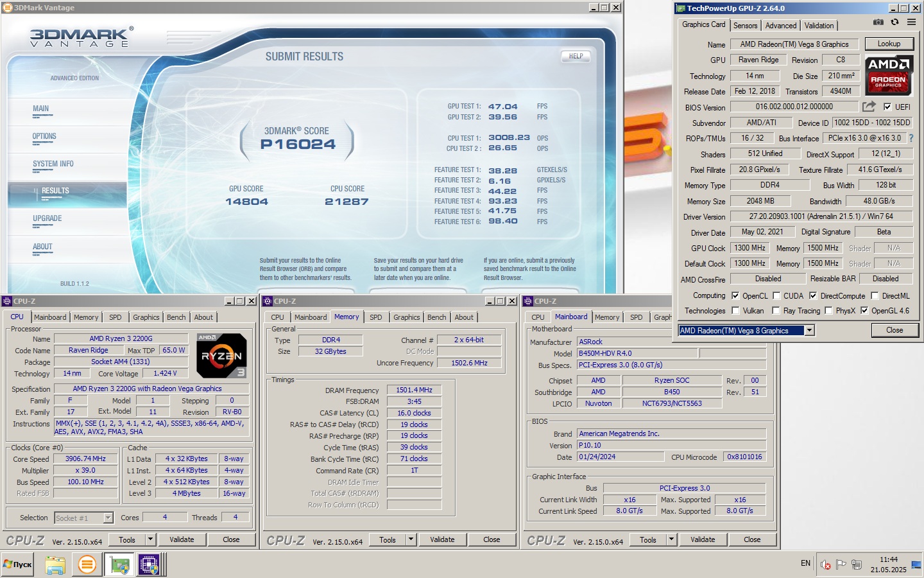The width and height of the screenshot is (924, 578).
Task: Click GPU-Z refresh icon
Action: pyautogui.click(x=894, y=22)
